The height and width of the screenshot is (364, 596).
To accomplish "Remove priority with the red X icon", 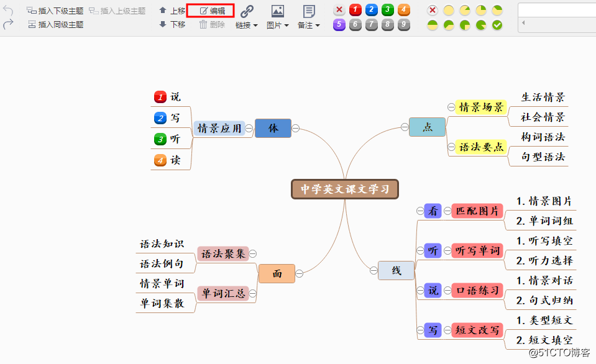I will click(x=339, y=10).
